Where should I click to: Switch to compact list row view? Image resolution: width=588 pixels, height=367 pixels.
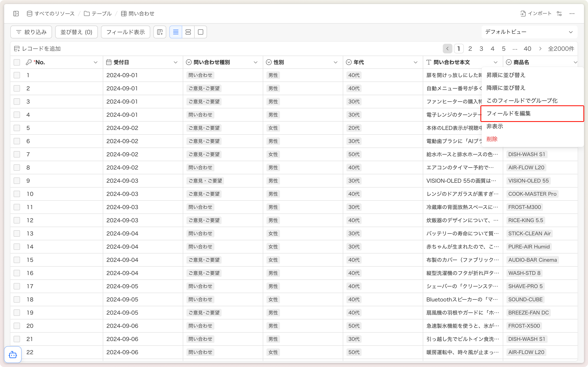click(x=176, y=32)
